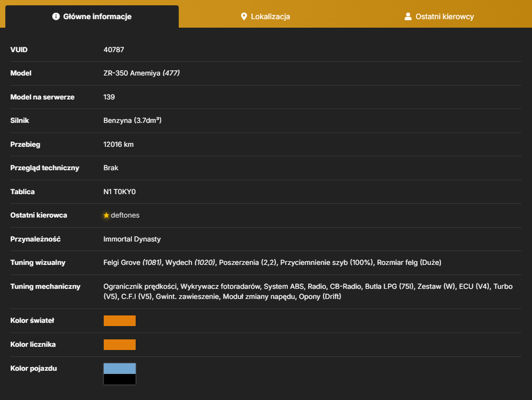This screenshot has width=532, height=400.
Task: Click the black vehicle color swatch
Action: [120, 379]
